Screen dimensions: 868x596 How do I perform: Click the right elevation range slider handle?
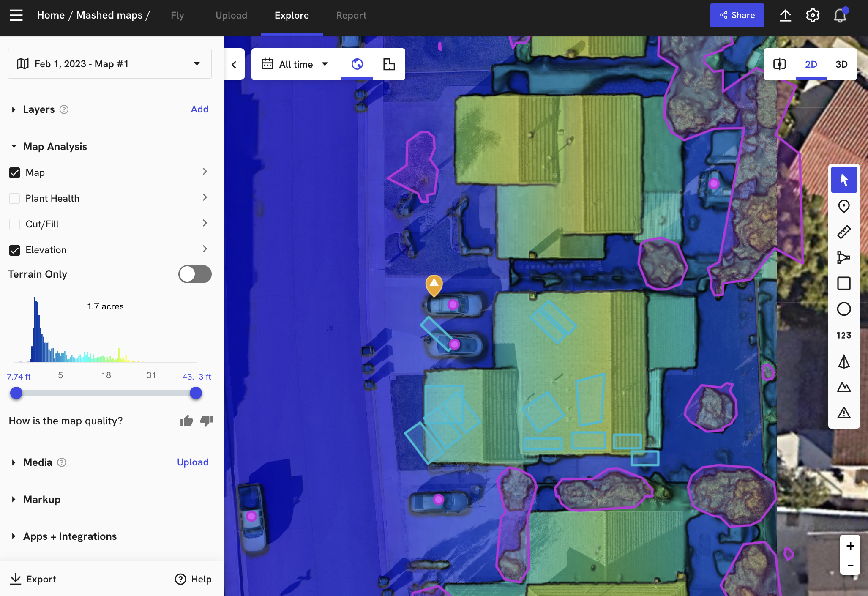(x=196, y=393)
